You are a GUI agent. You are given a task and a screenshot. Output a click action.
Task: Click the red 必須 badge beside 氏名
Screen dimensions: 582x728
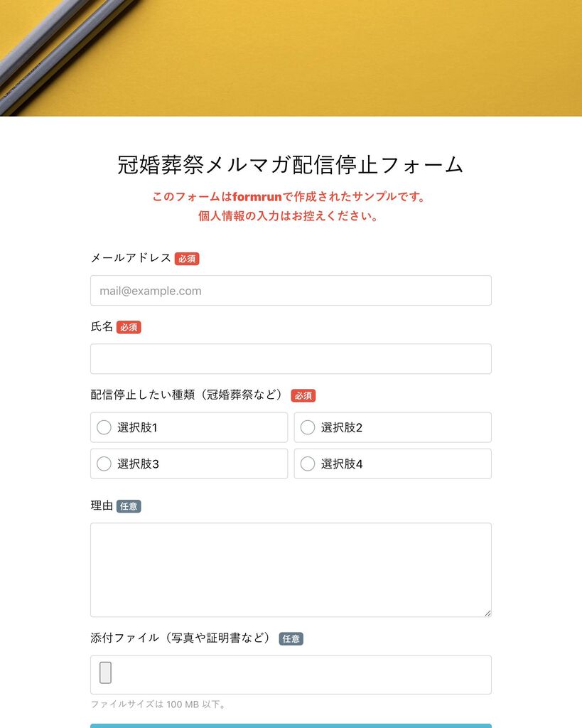(x=129, y=328)
